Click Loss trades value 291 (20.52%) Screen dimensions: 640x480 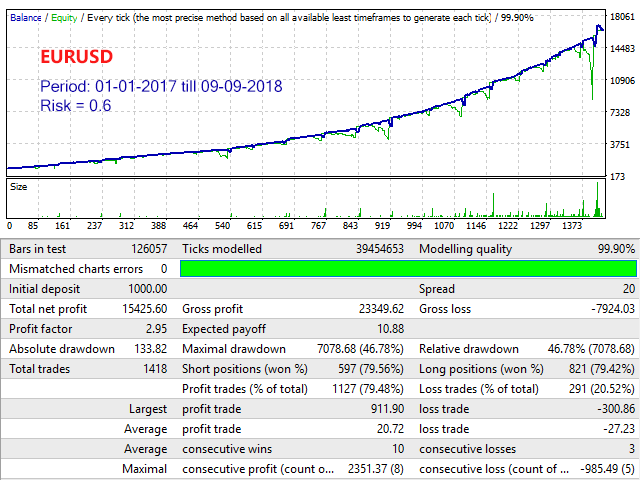tap(602, 389)
